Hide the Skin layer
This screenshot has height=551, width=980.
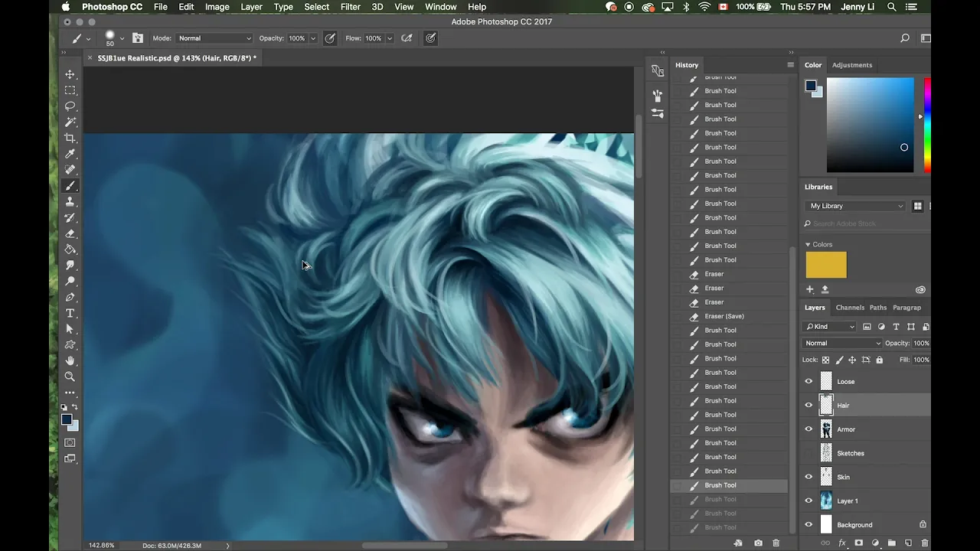[x=808, y=477]
